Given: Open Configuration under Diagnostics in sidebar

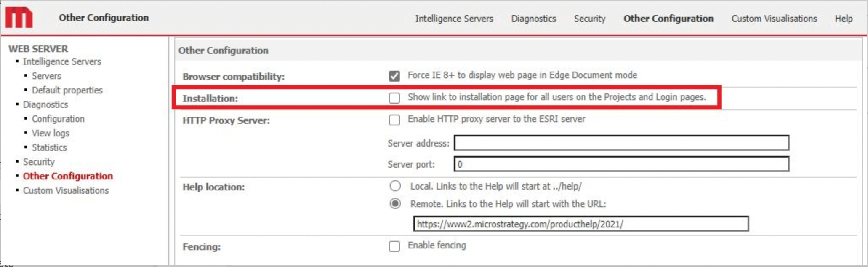Looking at the screenshot, I should point(58,119).
